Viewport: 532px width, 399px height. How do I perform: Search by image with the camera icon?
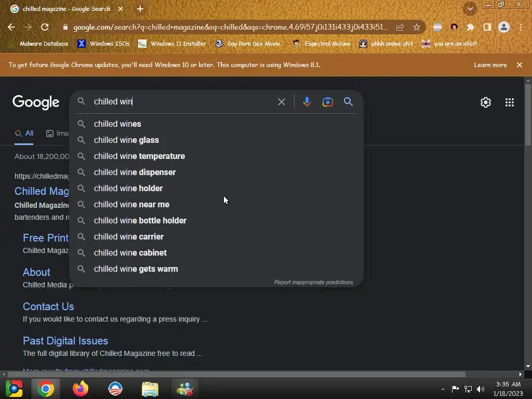pyautogui.click(x=327, y=102)
